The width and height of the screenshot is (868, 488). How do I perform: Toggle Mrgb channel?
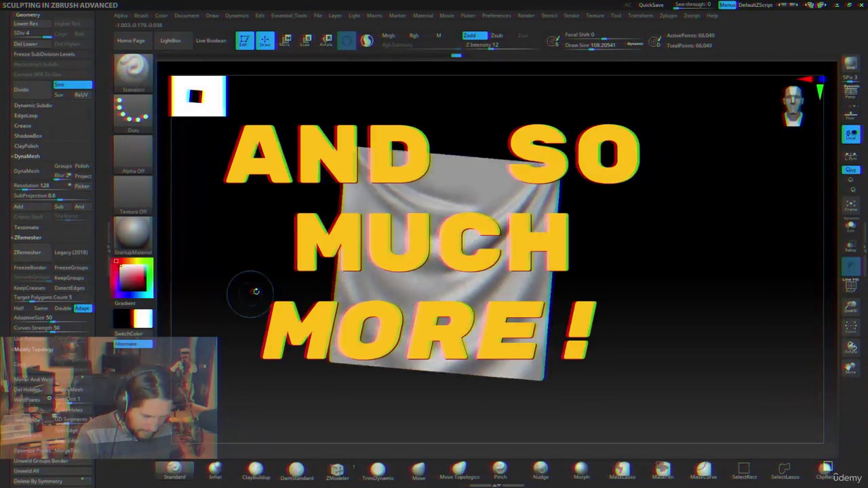click(x=389, y=35)
